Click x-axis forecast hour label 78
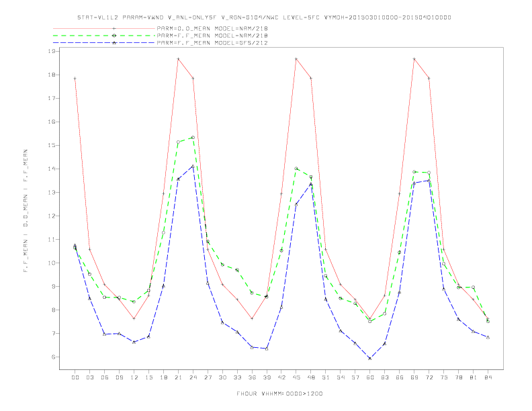 (458, 377)
